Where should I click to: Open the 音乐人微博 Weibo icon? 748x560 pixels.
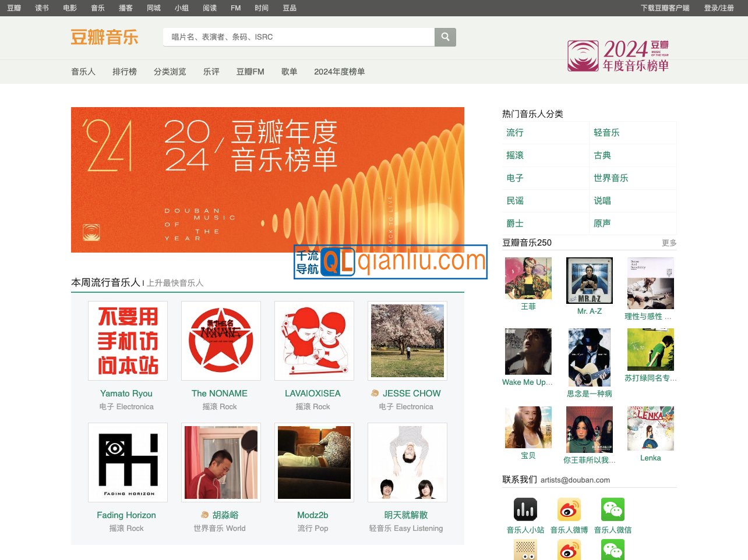click(569, 509)
